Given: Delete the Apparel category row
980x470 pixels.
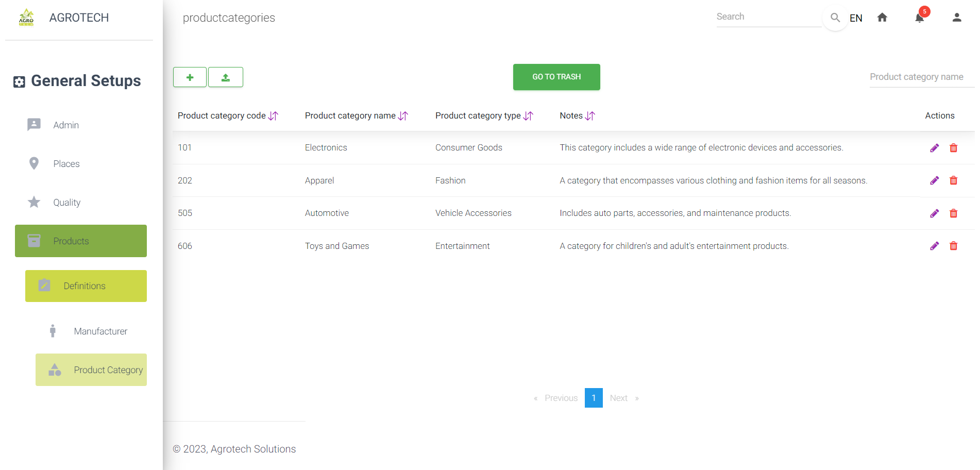Looking at the screenshot, I should click(953, 180).
